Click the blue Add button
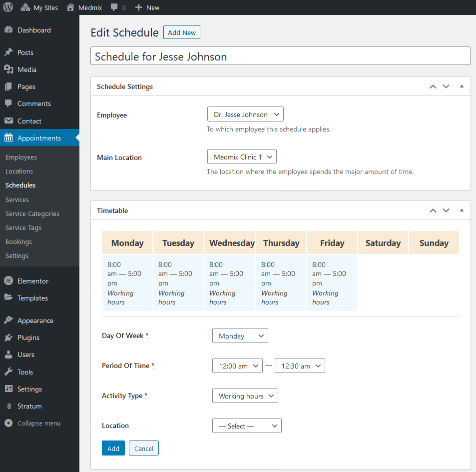 (113, 448)
